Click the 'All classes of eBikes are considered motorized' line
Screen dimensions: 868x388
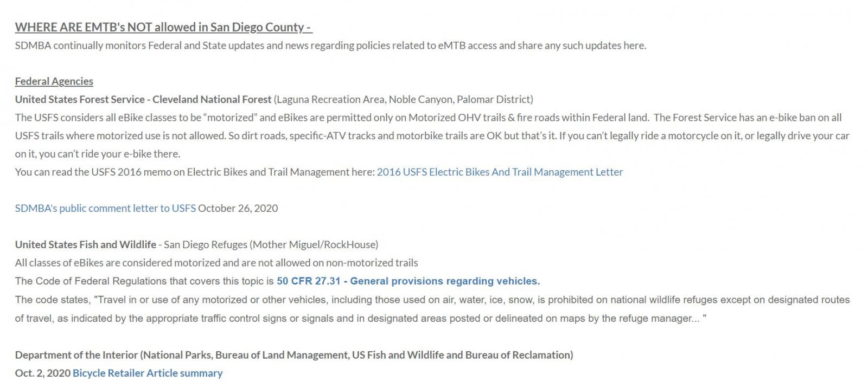[216, 263]
